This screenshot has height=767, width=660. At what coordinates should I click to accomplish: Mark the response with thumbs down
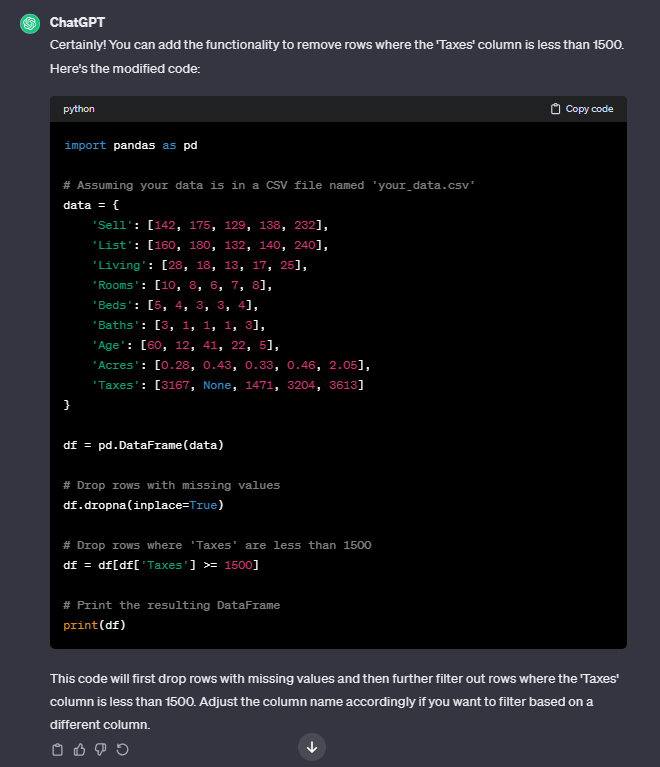click(x=101, y=749)
